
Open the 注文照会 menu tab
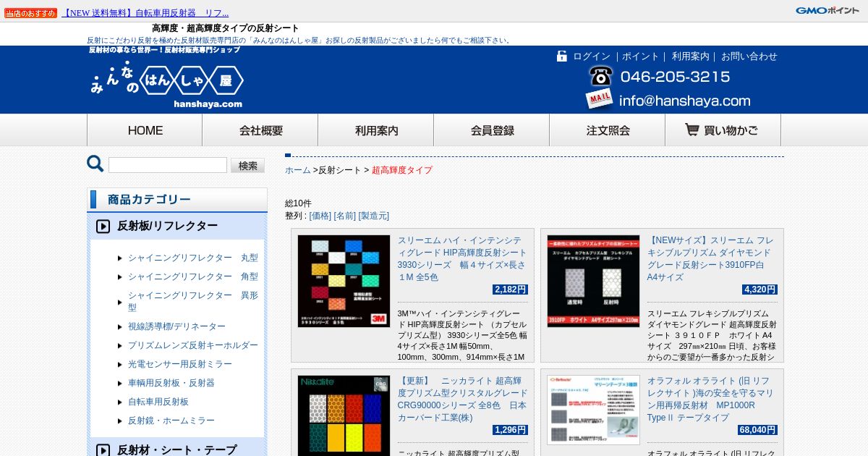click(608, 130)
